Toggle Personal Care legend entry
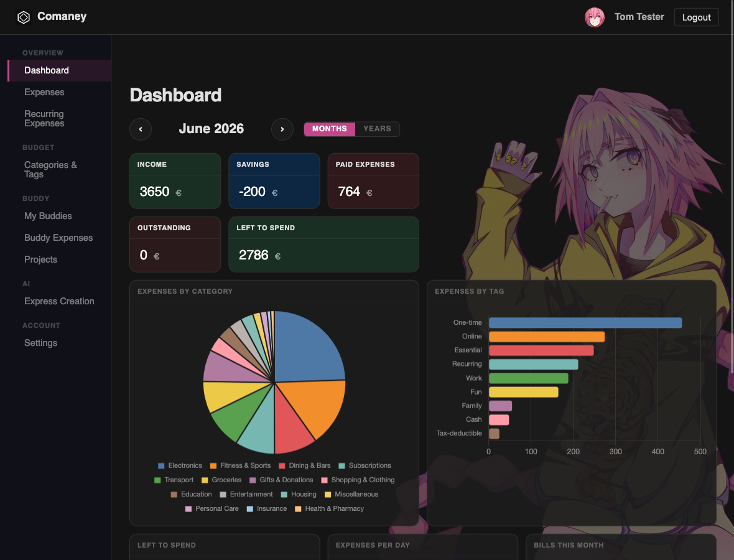 [x=212, y=508]
